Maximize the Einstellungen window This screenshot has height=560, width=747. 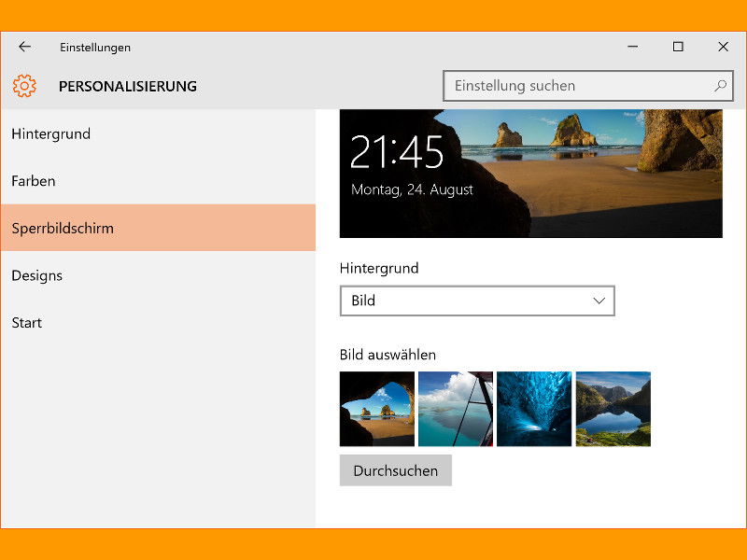(678, 47)
